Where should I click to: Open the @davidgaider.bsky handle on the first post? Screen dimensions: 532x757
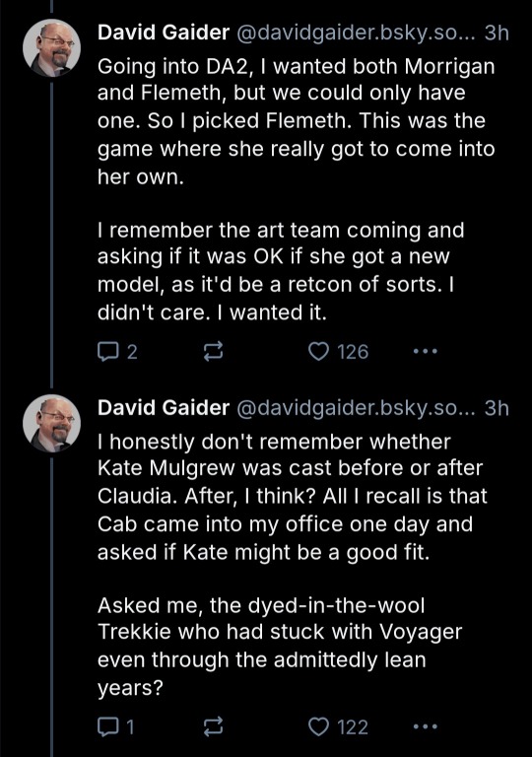[357, 33]
